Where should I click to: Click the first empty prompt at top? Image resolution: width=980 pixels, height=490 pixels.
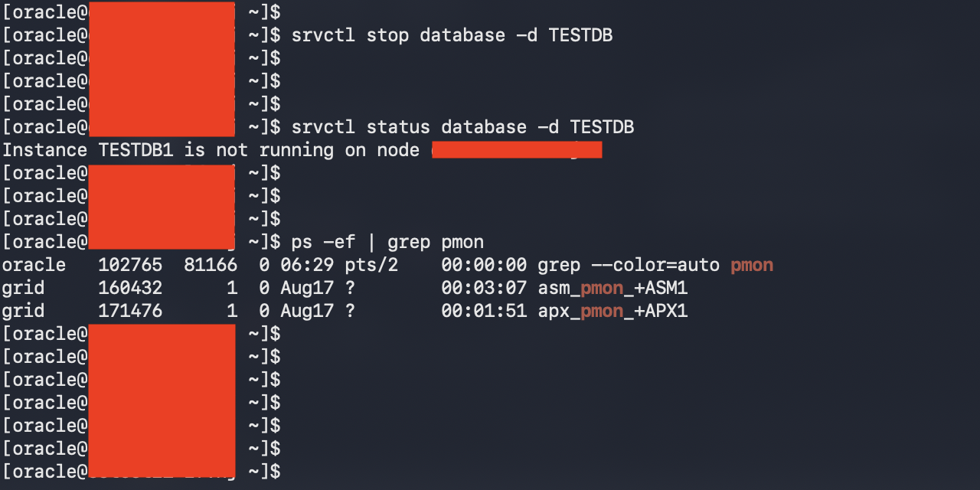tap(142, 12)
